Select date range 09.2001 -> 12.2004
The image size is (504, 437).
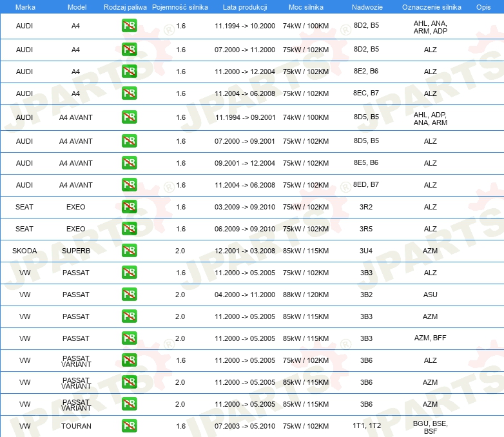(245, 163)
